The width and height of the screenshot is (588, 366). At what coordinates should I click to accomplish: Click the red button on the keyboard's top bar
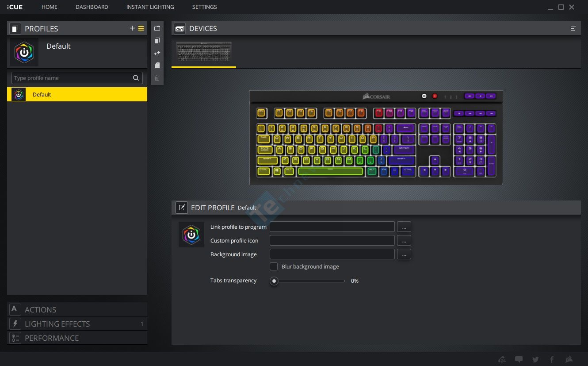[434, 96]
